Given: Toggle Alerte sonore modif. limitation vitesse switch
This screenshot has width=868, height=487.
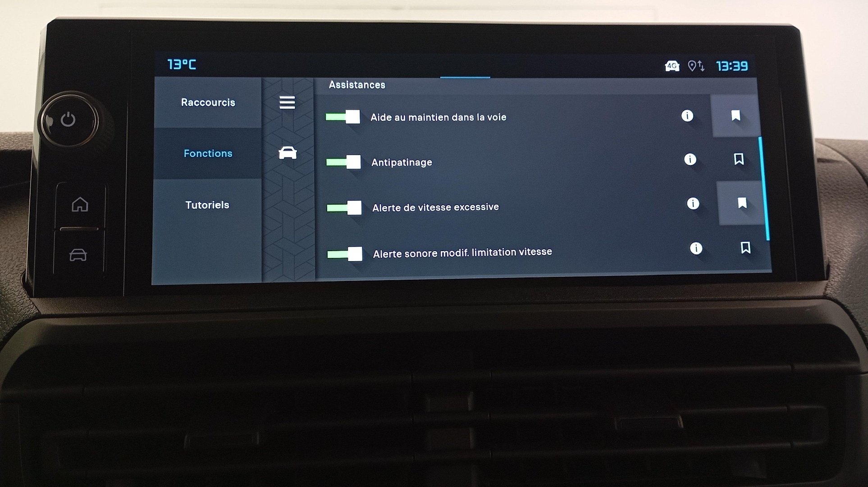Looking at the screenshot, I should click(345, 254).
